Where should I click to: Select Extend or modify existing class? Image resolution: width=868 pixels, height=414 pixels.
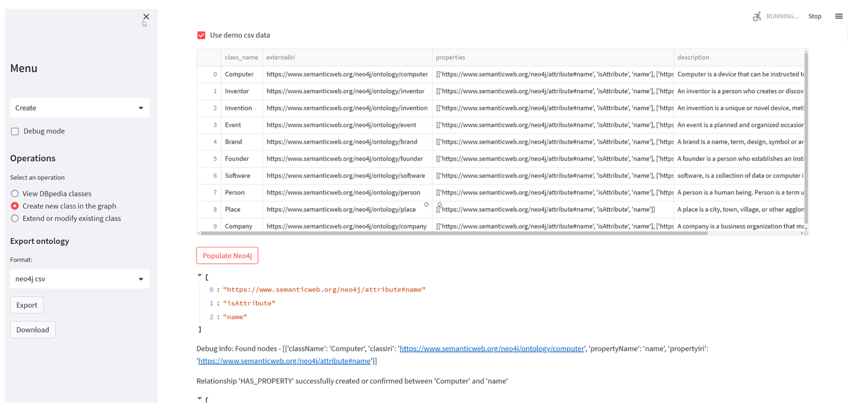pos(15,218)
